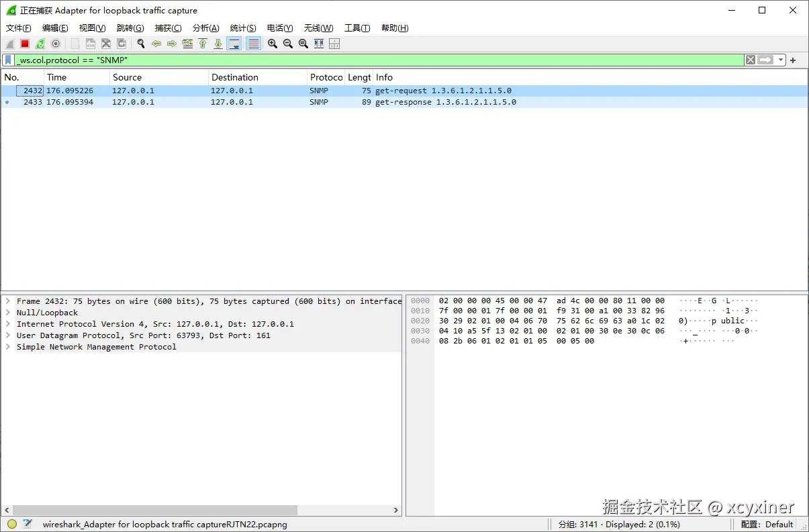
Task: Click the close capture file icon
Action: (106, 44)
